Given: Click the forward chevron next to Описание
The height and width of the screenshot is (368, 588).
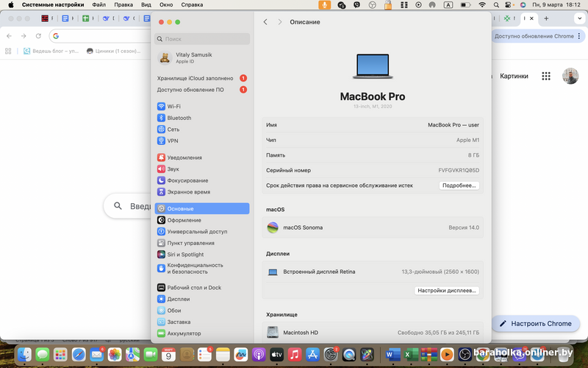Looking at the screenshot, I should 280,22.
